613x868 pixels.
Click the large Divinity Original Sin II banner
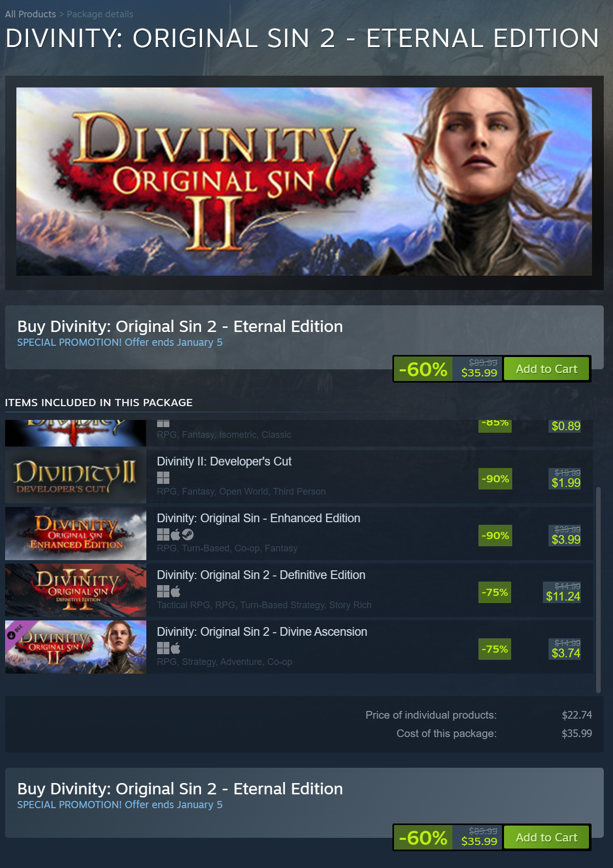tap(304, 182)
